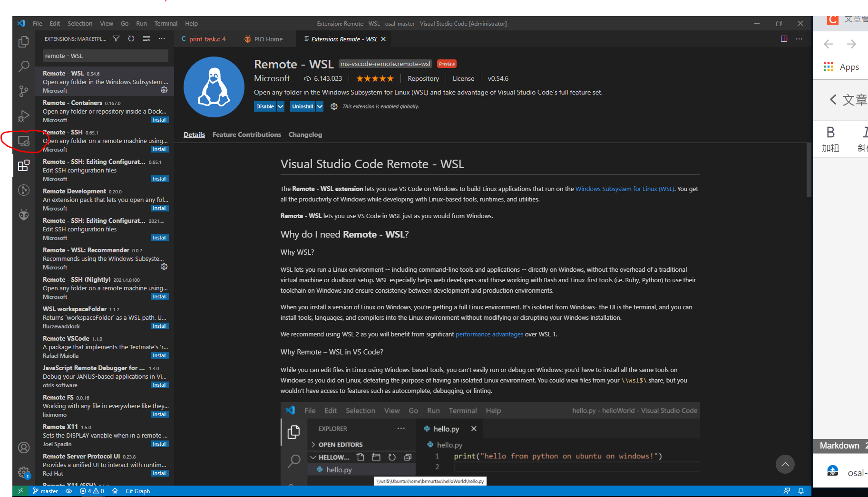Image resolution: width=868 pixels, height=497 pixels.
Task: Open the Feature Contributions tab
Action: pos(247,134)
